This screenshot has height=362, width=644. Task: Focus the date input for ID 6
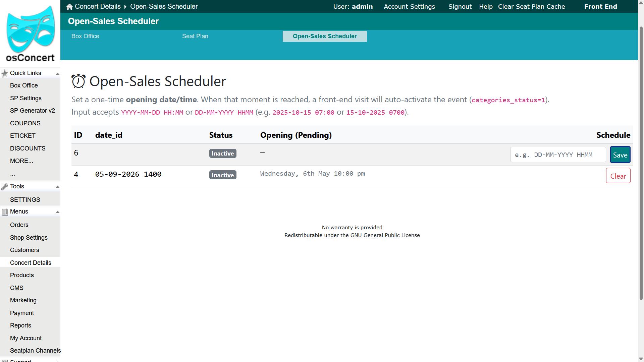pyautogui.click(x=558, y=155)
